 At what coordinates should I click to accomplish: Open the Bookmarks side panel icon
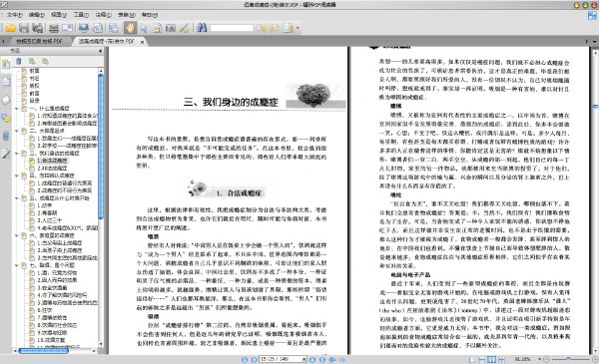point(6,64)
